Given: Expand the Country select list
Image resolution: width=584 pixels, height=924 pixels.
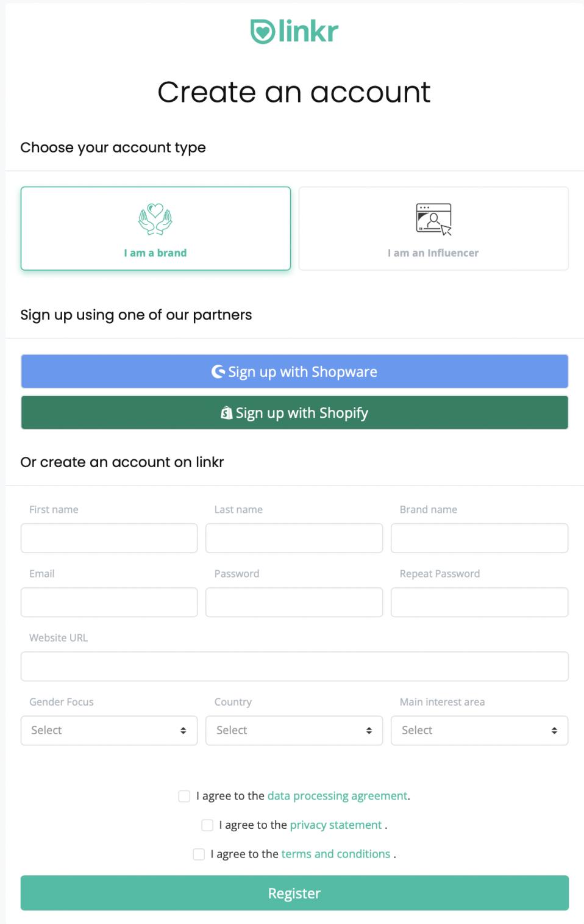Looking at the screenshot, I should tap(294, 731).
